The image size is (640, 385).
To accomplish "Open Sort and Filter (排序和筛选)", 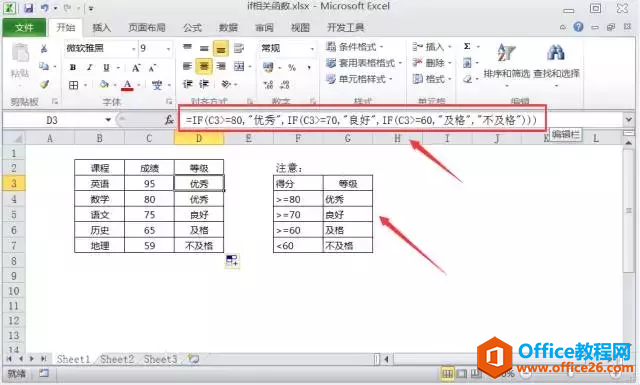I will 507,65.
